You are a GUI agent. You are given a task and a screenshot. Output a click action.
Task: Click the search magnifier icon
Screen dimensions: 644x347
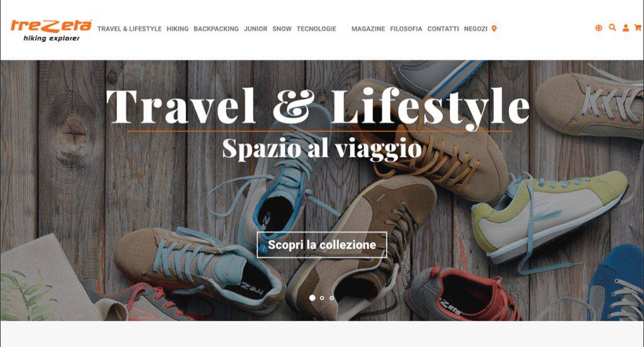[612, 28]
